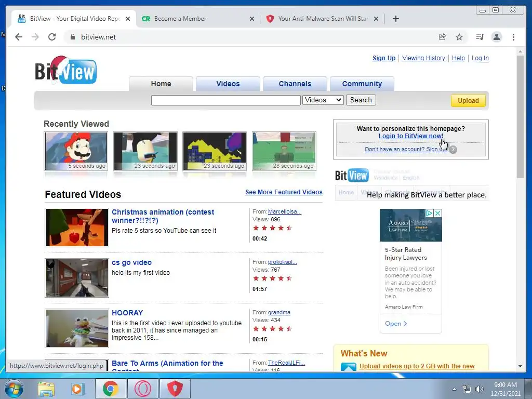Screen dimensions: 532x399
Task: Open the Community navigation tab
Action: 362,84
